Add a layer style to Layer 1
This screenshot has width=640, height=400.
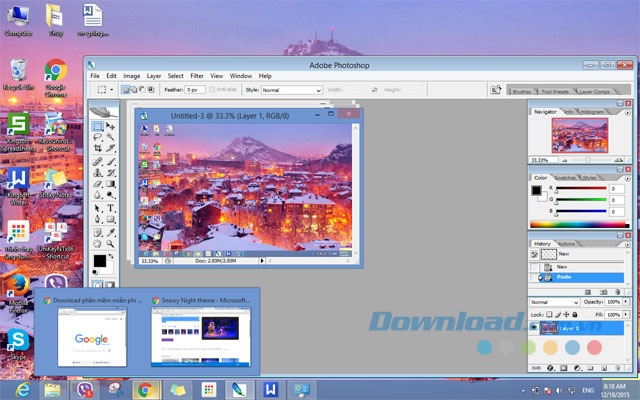pos(550,368)
